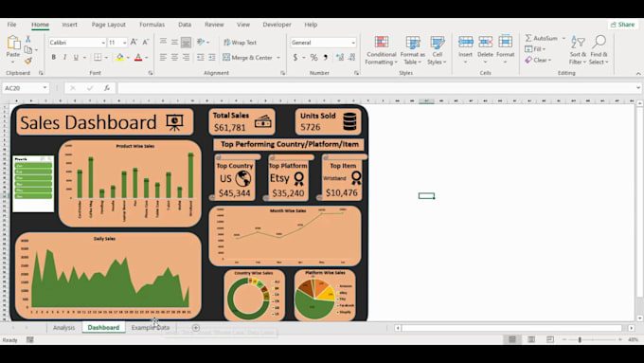Image resolution: width=644 pixels, height=363 pixels.
Task: Open the Developer ribbon tab
Action: pyautogui.click(x=277, y=25)
